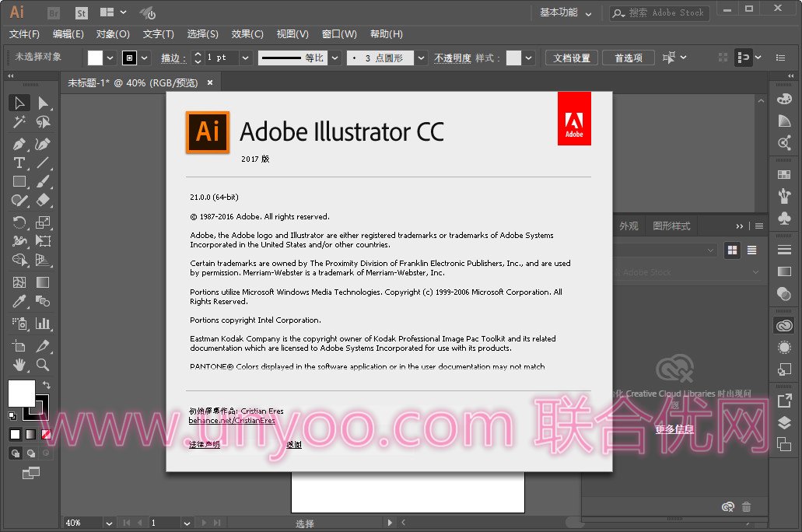Image resolution: width=802 pixels, height=532 pixels.
Task: Switch Libraries panel to list view
Action: coord(752,250)
